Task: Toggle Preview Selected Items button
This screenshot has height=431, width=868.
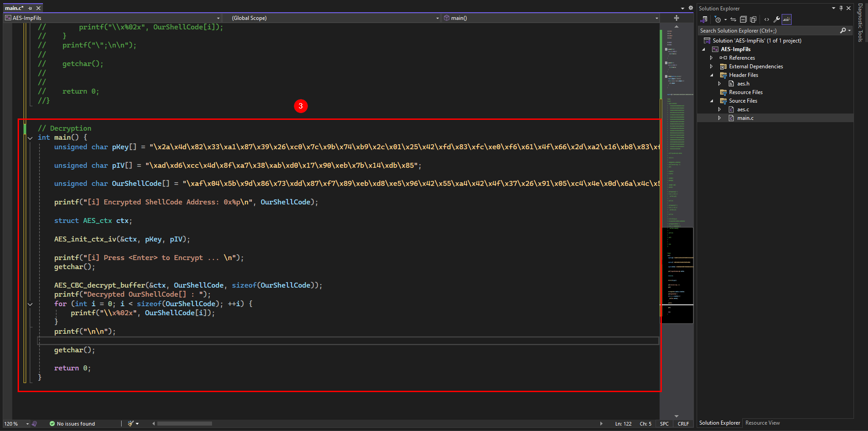Action: (x=787, y=19)
